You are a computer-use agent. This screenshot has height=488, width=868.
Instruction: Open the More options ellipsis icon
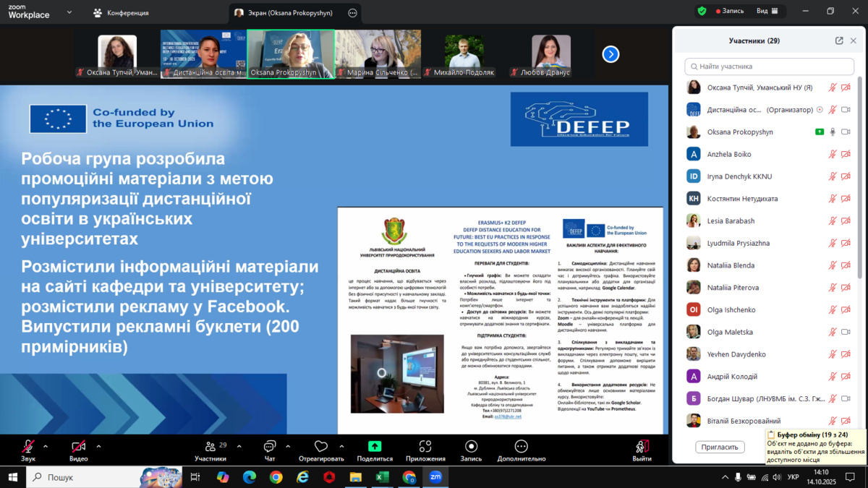[x=521, y=447]
